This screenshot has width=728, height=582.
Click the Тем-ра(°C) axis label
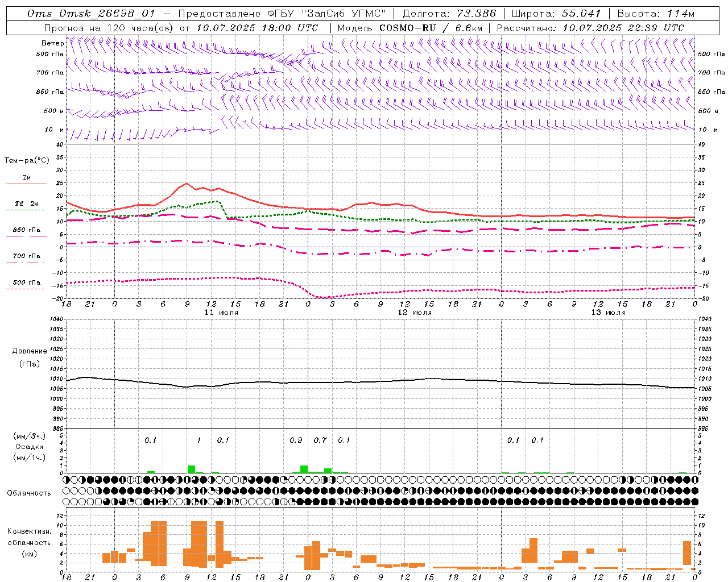coord(27,161)
